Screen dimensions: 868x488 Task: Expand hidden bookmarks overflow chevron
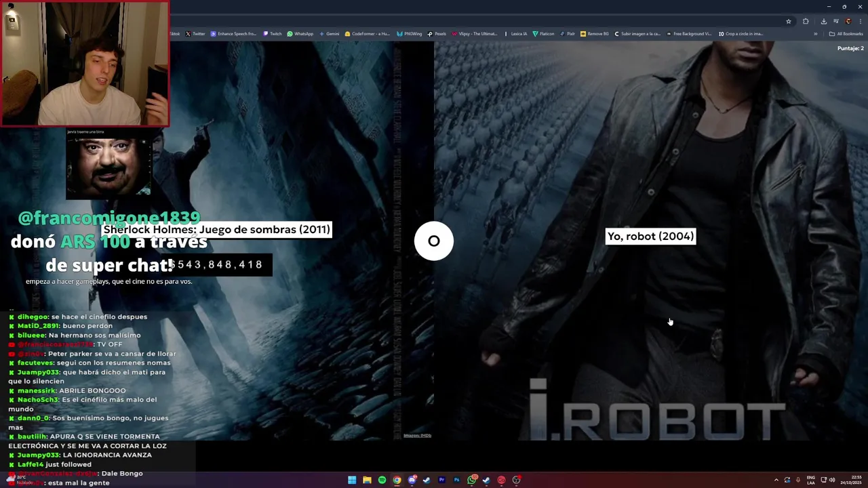pyautogui.click(x=816, y=34)
